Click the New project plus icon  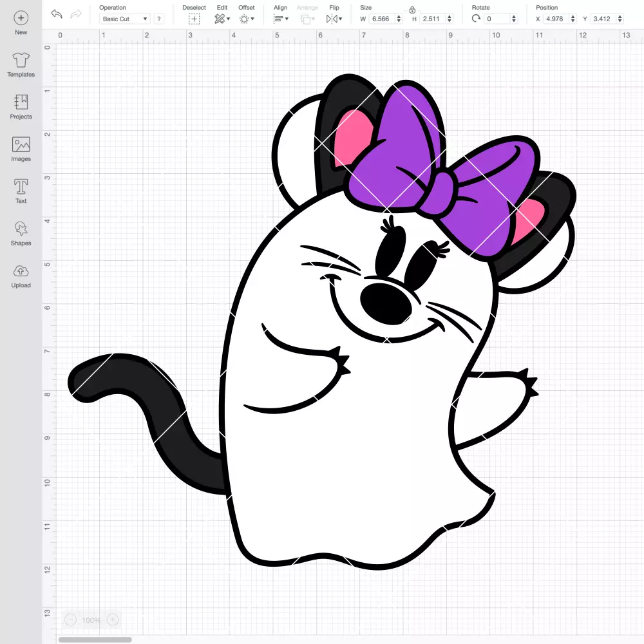click(x=21, y=18)
